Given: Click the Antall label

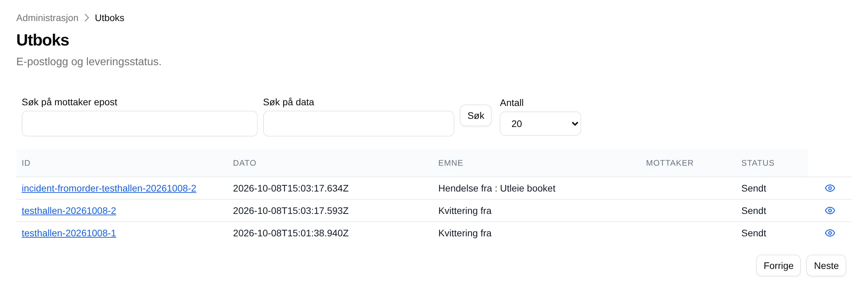Looking at the screenshot, I should (x=512, y=103).
